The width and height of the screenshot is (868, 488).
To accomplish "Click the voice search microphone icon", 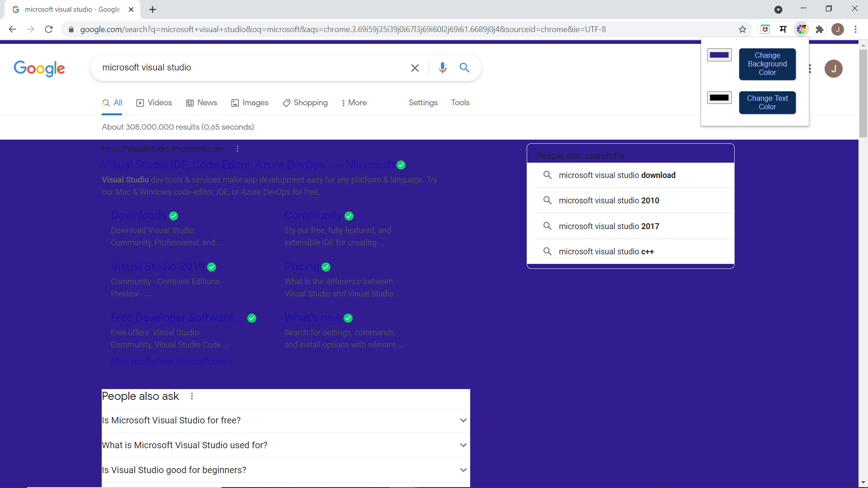I will [442, 68].
